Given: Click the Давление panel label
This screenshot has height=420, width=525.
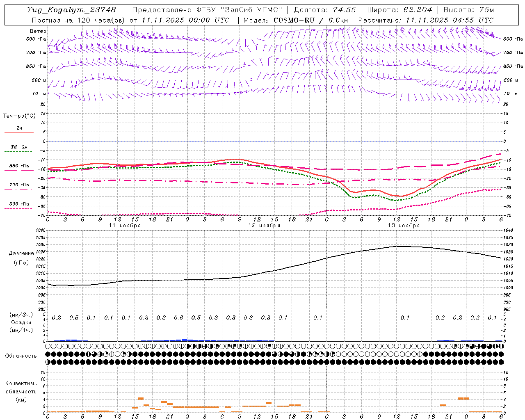Looking at the screenshot, I should (21, 253).
